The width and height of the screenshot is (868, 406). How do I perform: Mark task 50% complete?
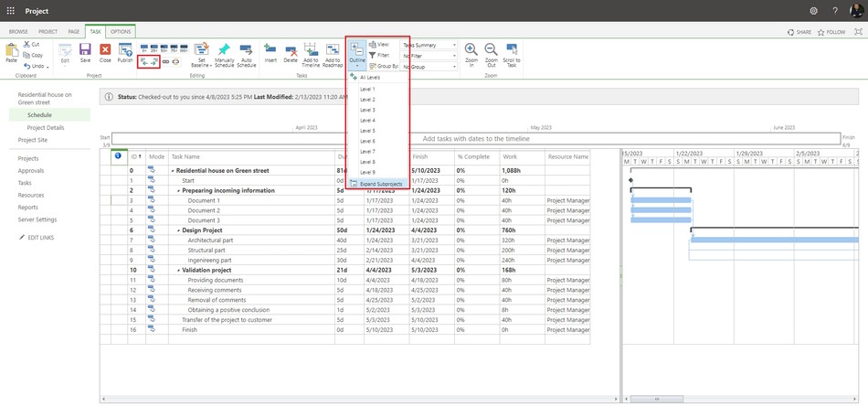[164, 48]
